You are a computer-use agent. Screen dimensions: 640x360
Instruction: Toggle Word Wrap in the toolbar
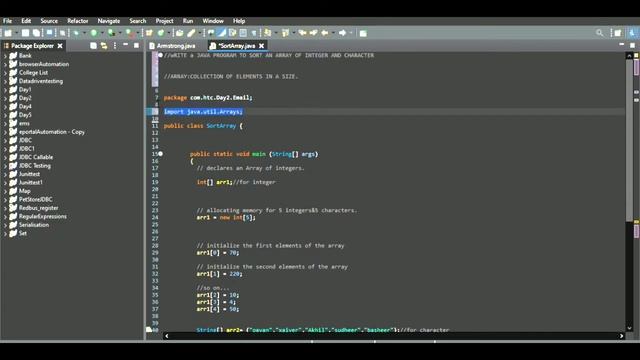coord(232,33)
